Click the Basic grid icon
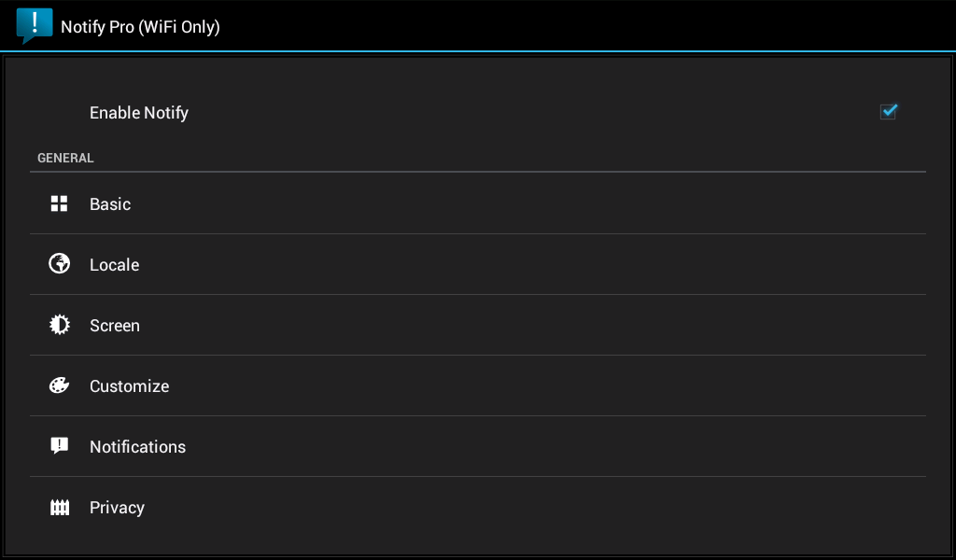Viewport: 956px width, 560px height. [x=59, y=203]
